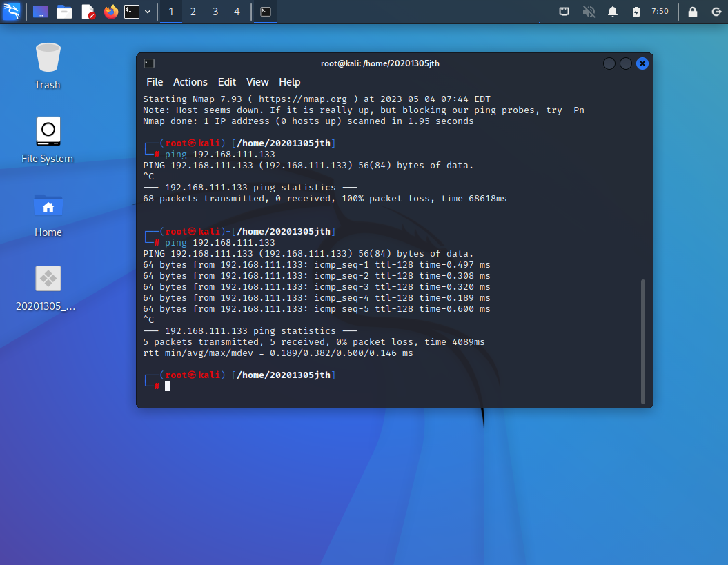
Task: Open the terminal Help menu
Action: 290,82
